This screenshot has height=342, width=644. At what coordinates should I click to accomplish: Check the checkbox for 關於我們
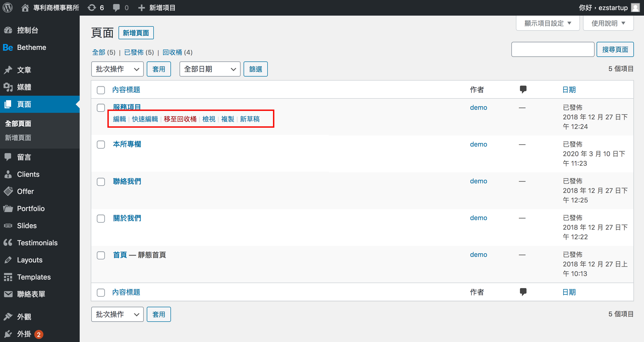(x=101, y=218)
